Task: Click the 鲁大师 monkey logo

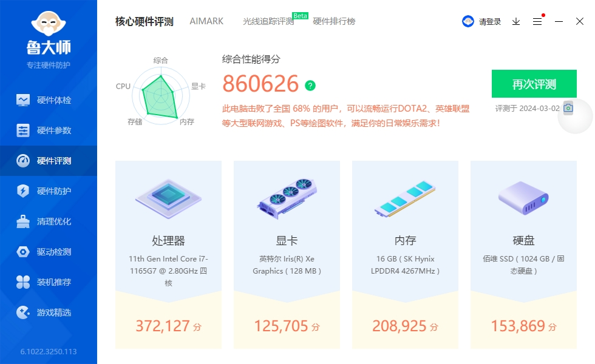Action: [x=48, y=24]
